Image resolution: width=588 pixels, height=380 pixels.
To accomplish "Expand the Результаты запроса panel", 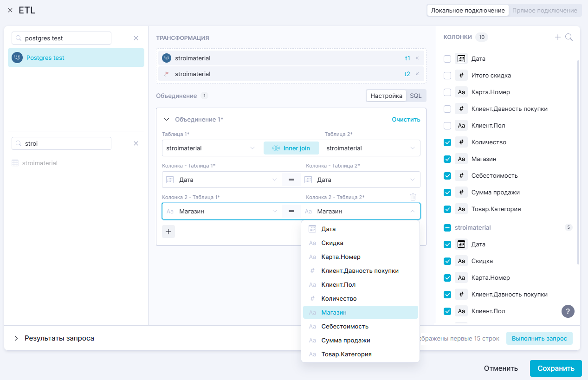I will tap(16, 338).
